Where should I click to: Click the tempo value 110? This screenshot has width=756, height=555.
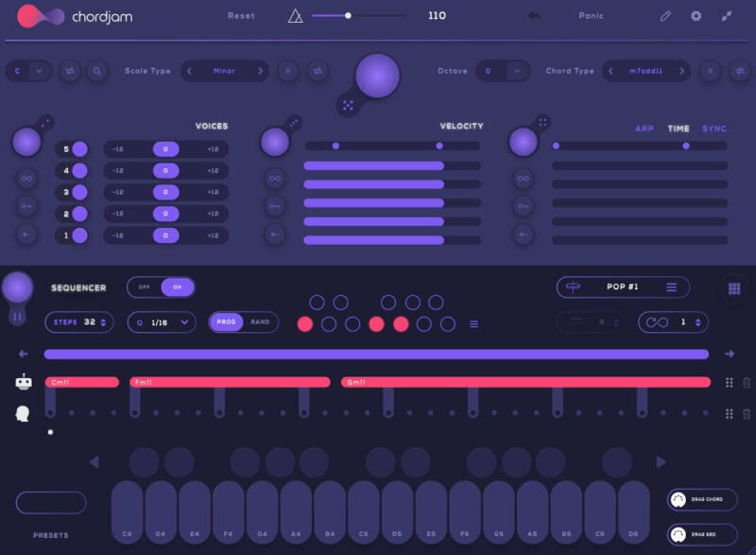pos(437,15)
